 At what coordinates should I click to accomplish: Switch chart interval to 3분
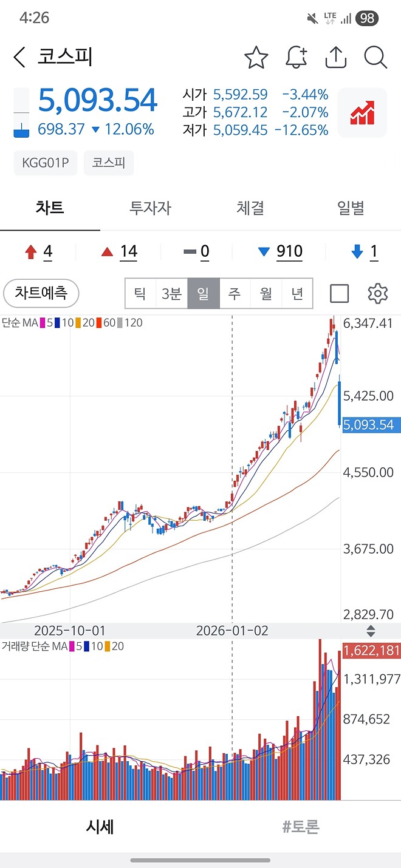click(171, 294)
